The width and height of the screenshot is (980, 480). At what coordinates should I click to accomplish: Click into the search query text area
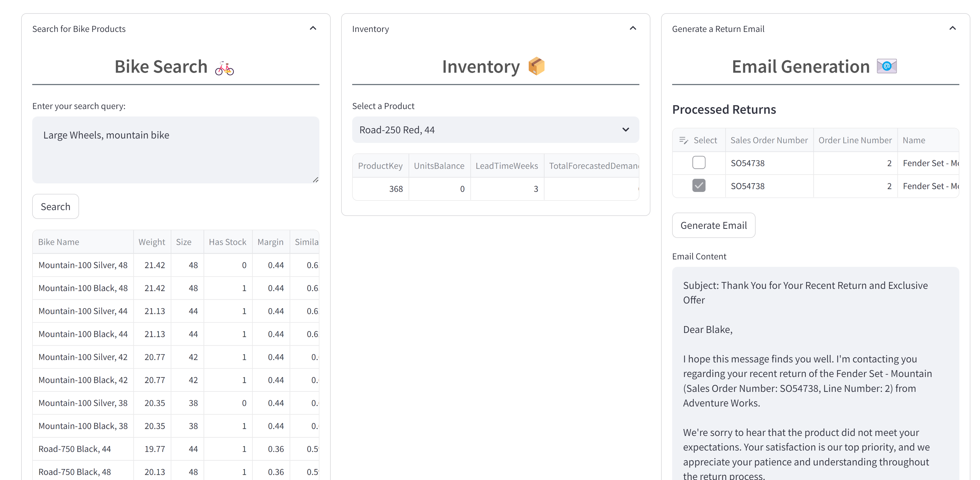175,150
